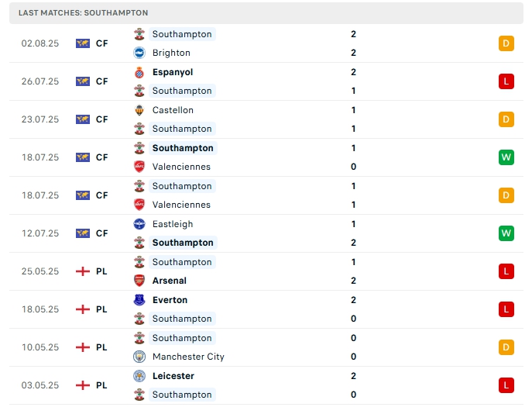Click the red L badge for Espanyol match
The width and height of the screenshot is (532, 407).
506,81
